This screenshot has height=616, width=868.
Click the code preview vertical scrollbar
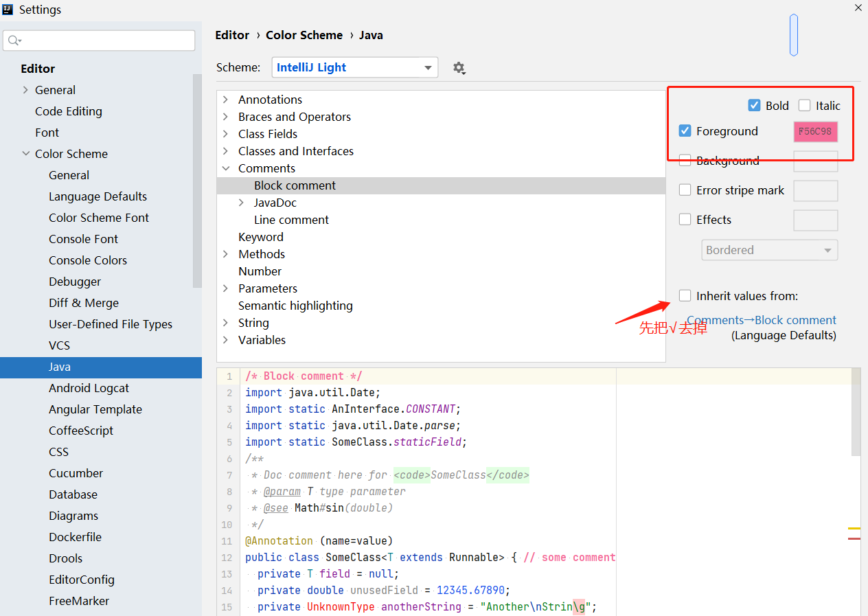(x=856, y=411)
